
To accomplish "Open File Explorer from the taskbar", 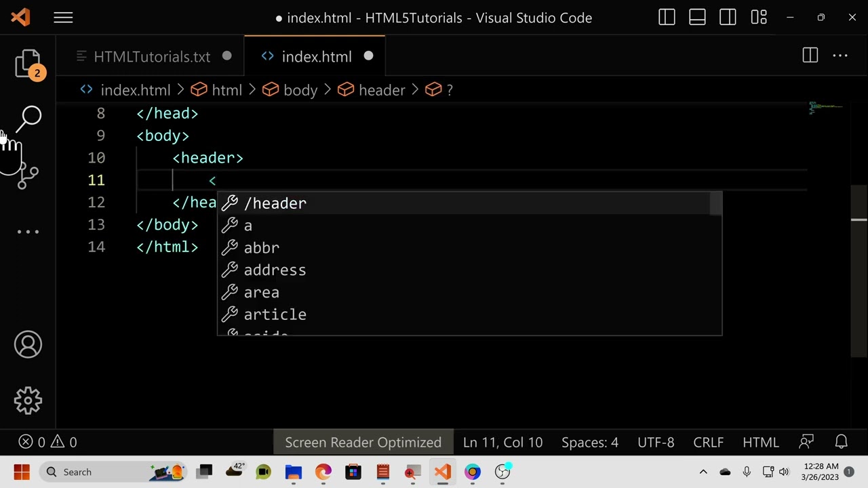I will click(294, 472).
